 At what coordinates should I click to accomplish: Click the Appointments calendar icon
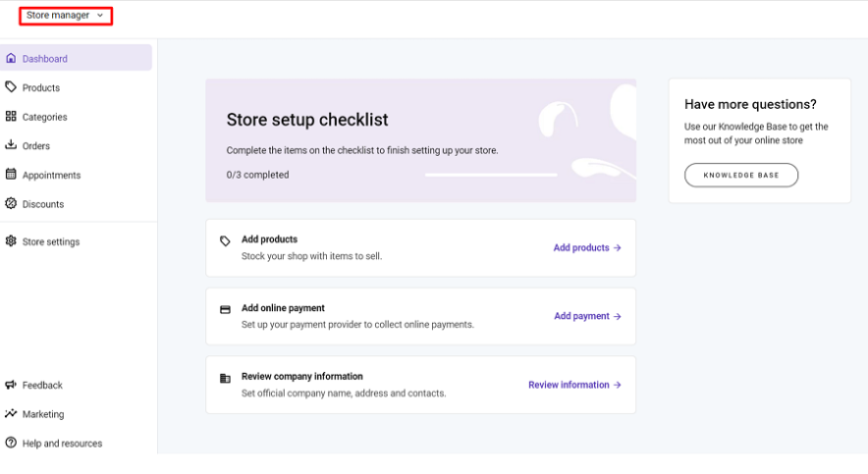coord(11,175)
